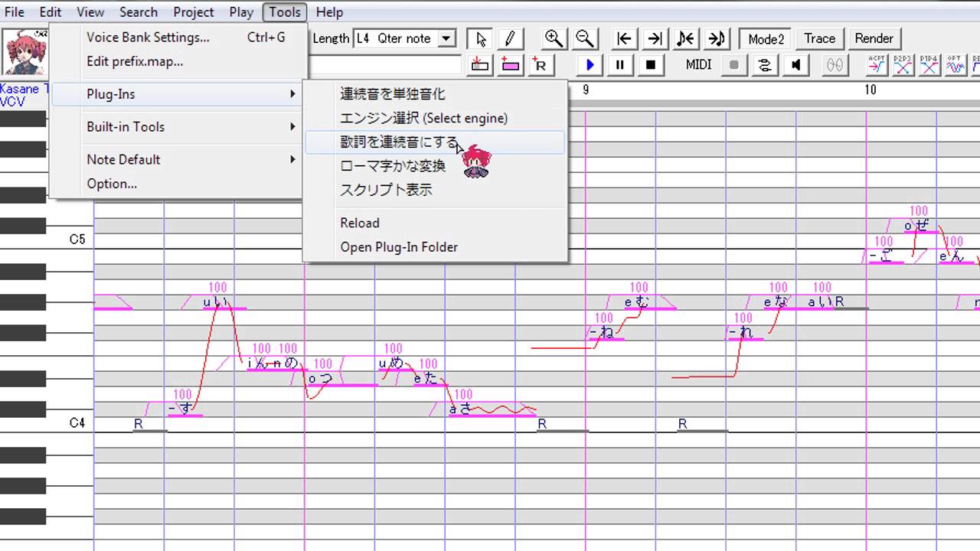Choose Open Plug-In Folder

pos(435,247)
